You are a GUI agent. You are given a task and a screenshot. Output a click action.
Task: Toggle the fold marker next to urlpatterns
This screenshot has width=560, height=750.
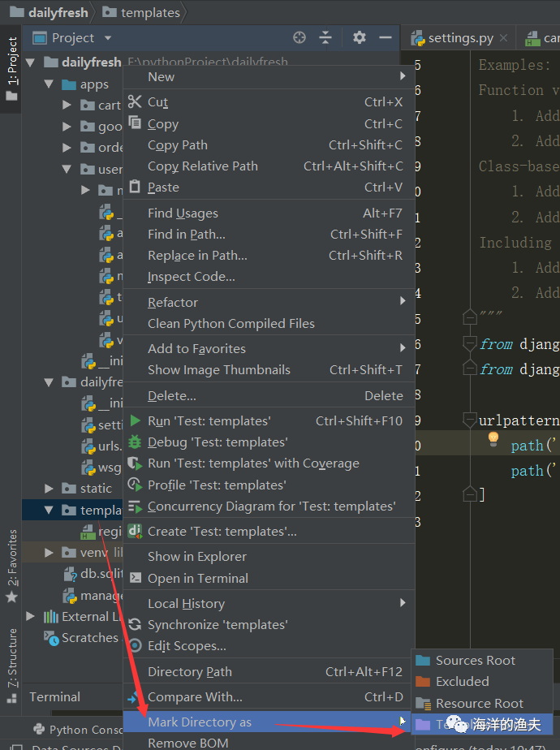click(470, 420)
